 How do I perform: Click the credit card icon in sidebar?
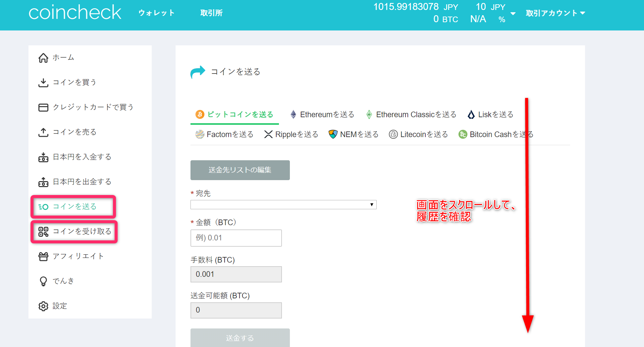43,107
